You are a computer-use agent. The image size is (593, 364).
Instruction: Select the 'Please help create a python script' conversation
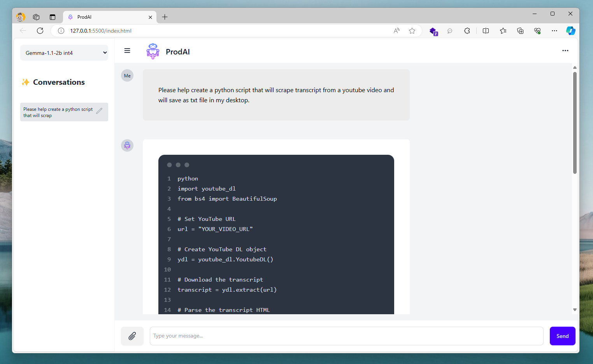point(58,112)
